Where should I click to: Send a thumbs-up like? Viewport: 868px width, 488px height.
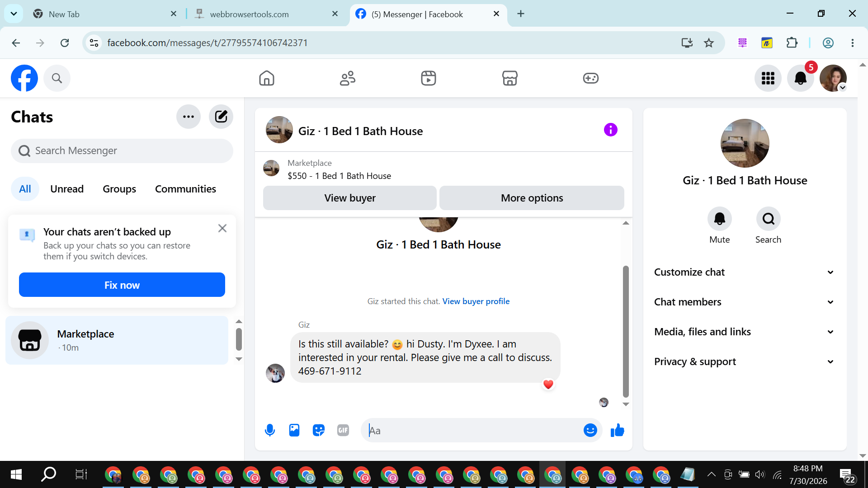click(617, 431)
